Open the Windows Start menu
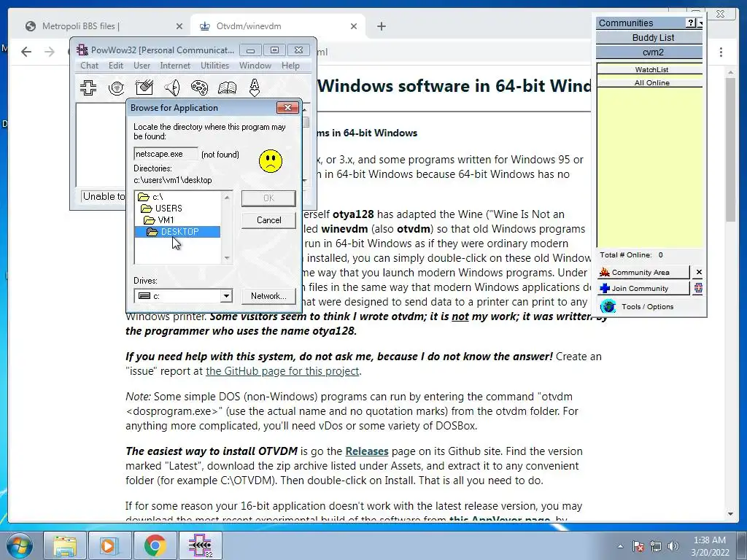Screen dimensions: 747x560 19,545
